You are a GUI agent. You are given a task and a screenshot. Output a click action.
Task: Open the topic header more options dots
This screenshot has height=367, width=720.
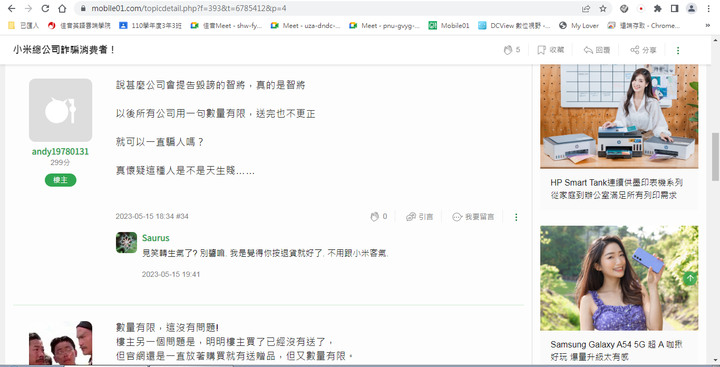pyautogui.click(x=678, y=51)
